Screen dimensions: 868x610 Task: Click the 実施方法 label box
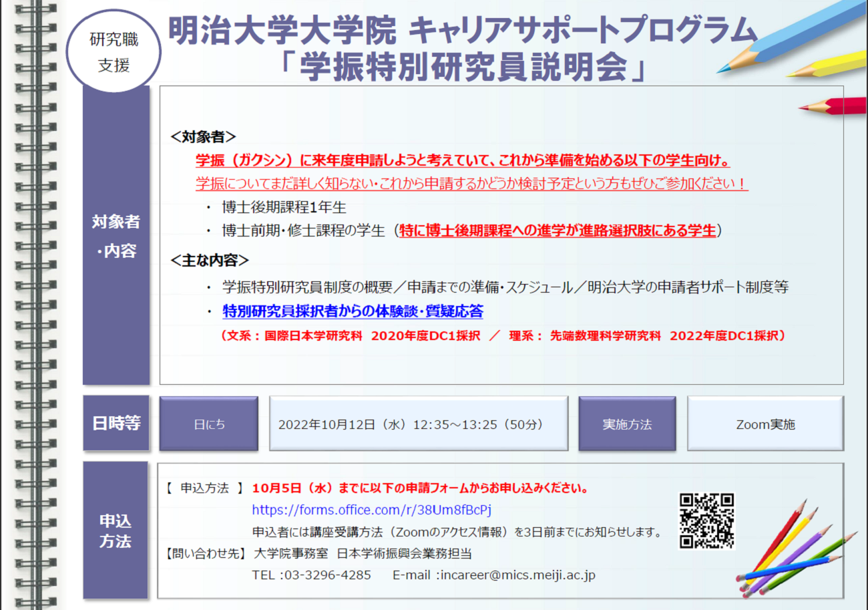[627, 424]
